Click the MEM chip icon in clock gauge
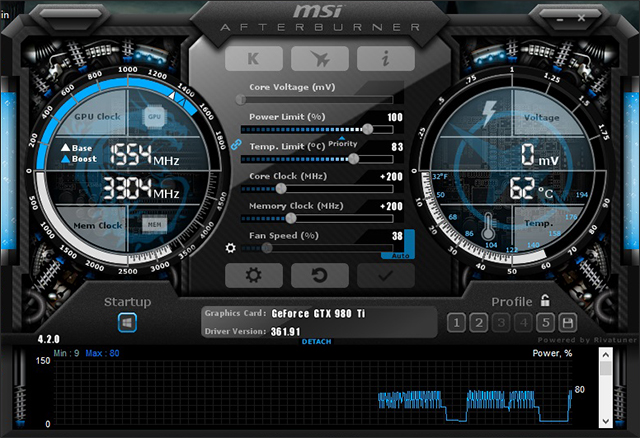This screenshot has height=438, width=640. 154,225
